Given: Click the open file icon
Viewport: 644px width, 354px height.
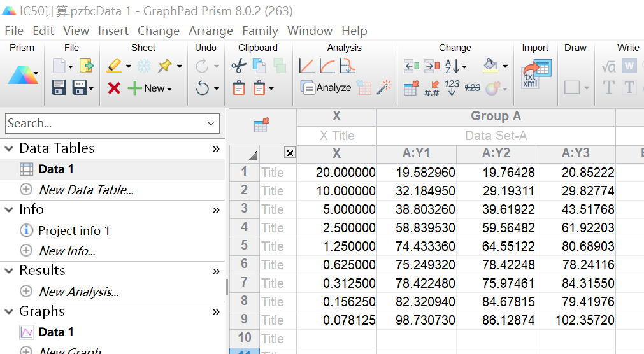Looking at the screenshot, I should 87,66.
